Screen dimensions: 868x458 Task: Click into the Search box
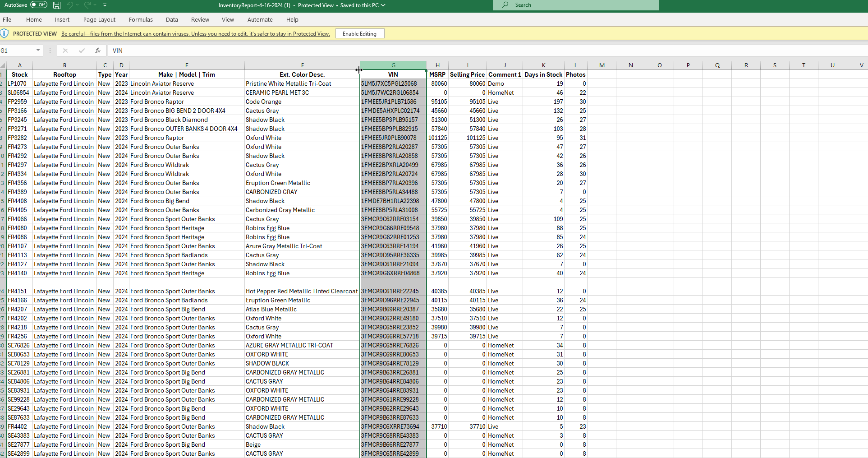tap(575, 5)
